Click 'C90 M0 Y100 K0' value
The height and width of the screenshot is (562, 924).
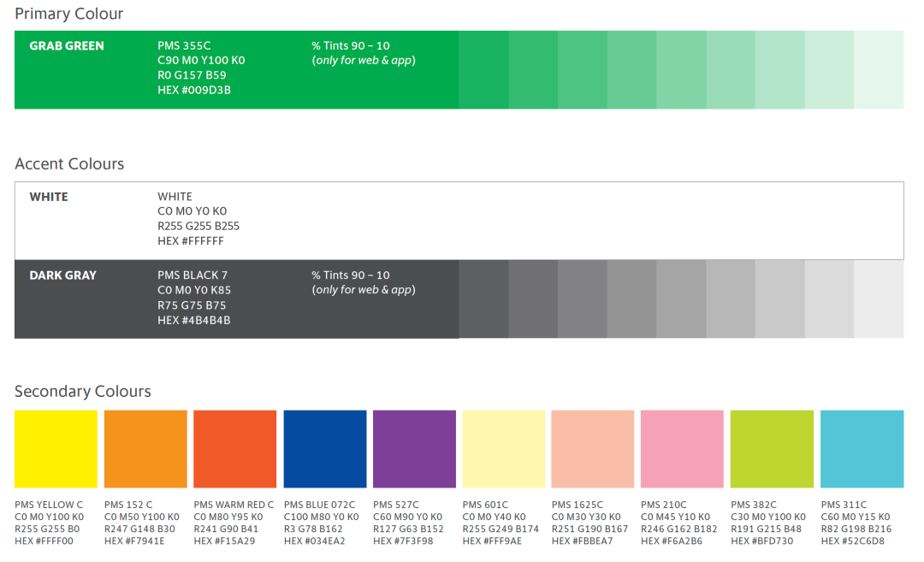pos(201,60)
